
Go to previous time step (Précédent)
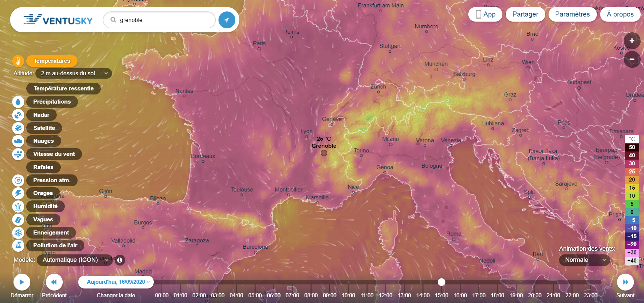point(54,282)
